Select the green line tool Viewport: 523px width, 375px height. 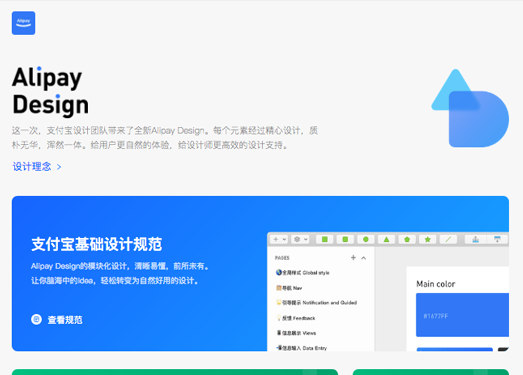coord(448,239)
